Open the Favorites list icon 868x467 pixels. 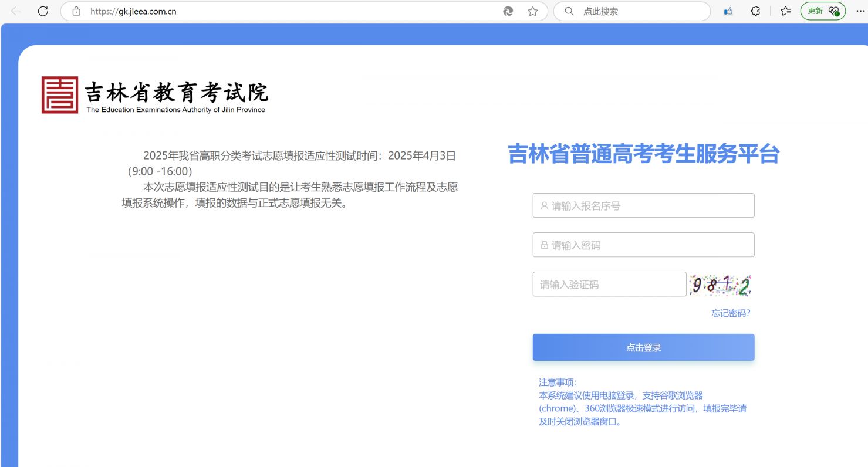coord(786,11)
